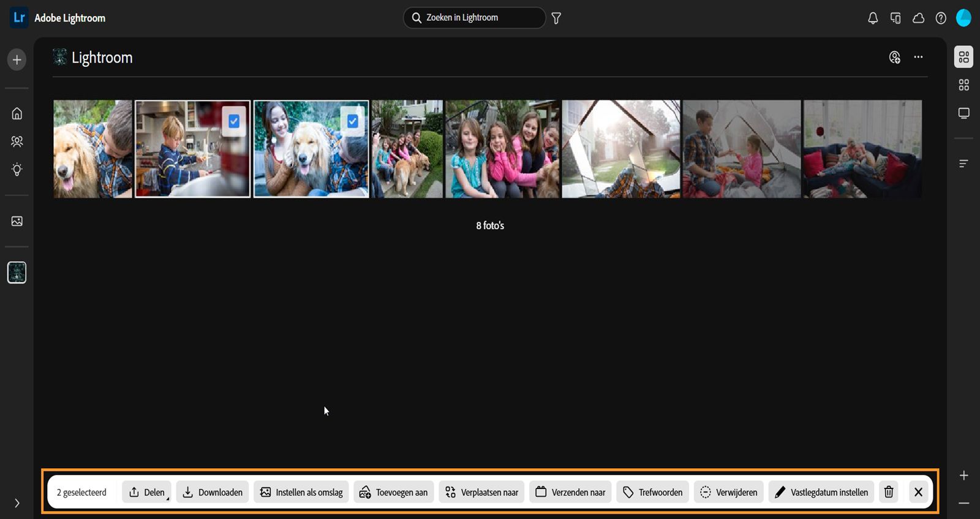Screen dimensions: 980x519
Task: Select the blue sofa living room photo
Action: click(862, 149)
